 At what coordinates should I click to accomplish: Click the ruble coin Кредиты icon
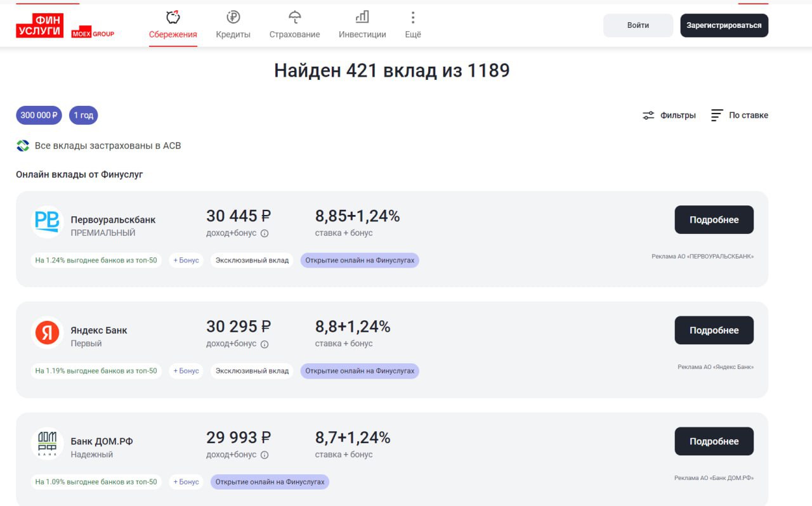[233, 17]
